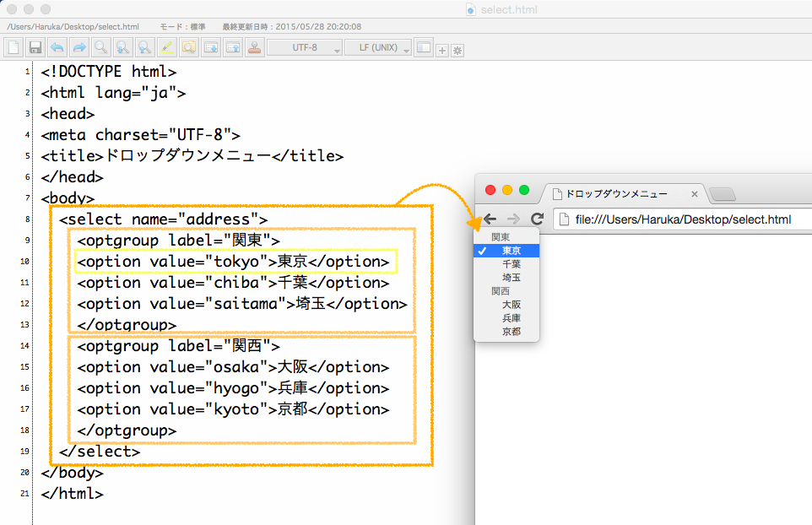Close the ドロップダウンメニュー browser tab
This screenshot has height=525, width=812.
pos(695,194)
